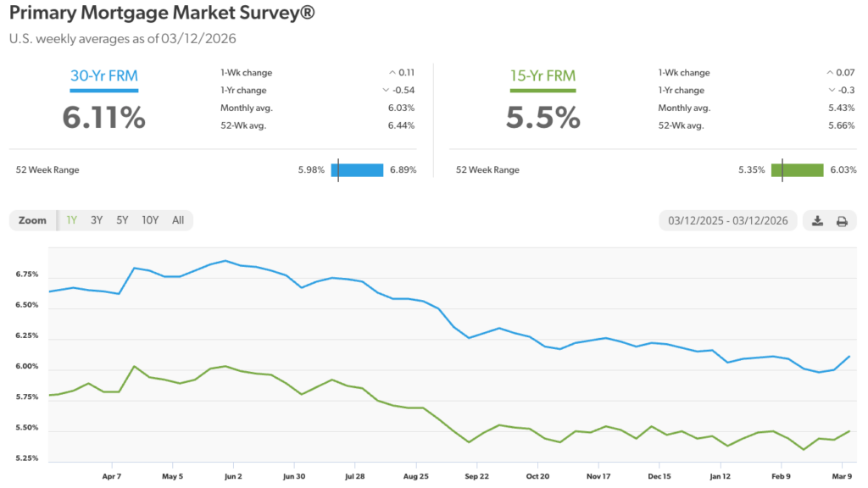The width and height of the screenshot is (868, 488).
Task: Choose the 10Y zoom option
Action: 150,220
